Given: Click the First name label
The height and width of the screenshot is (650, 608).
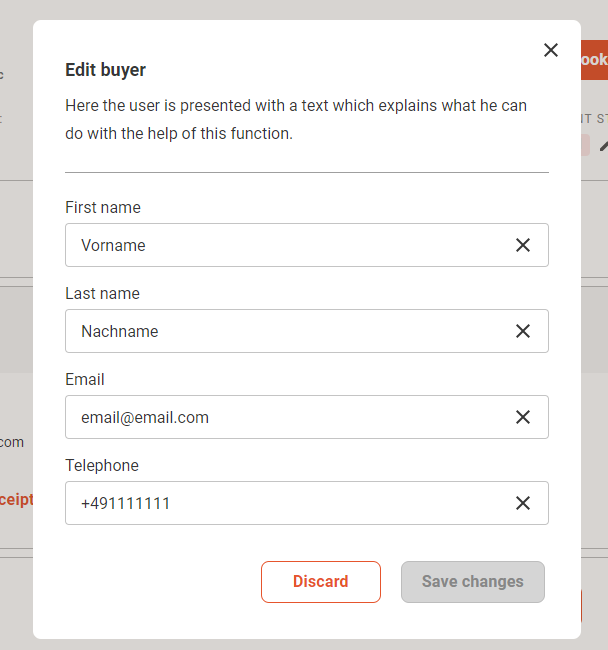Looking at the screenshot, I should tap(103, 207).
